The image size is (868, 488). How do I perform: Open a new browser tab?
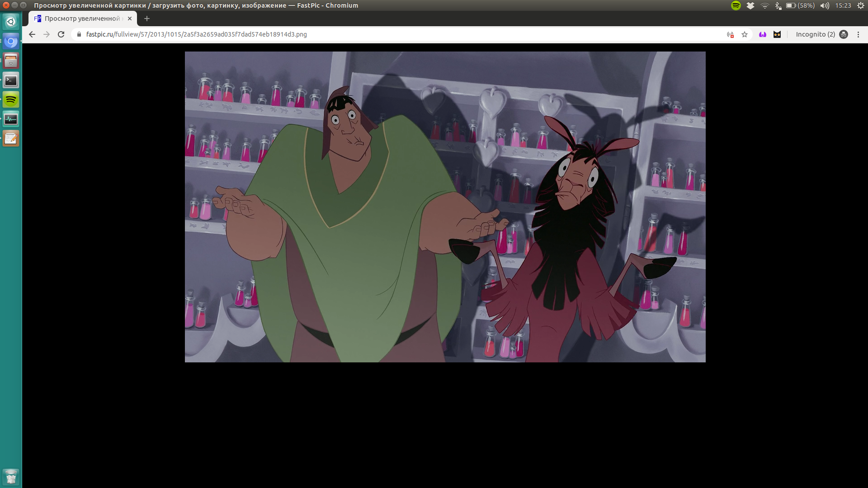click(x=147, y=19)
